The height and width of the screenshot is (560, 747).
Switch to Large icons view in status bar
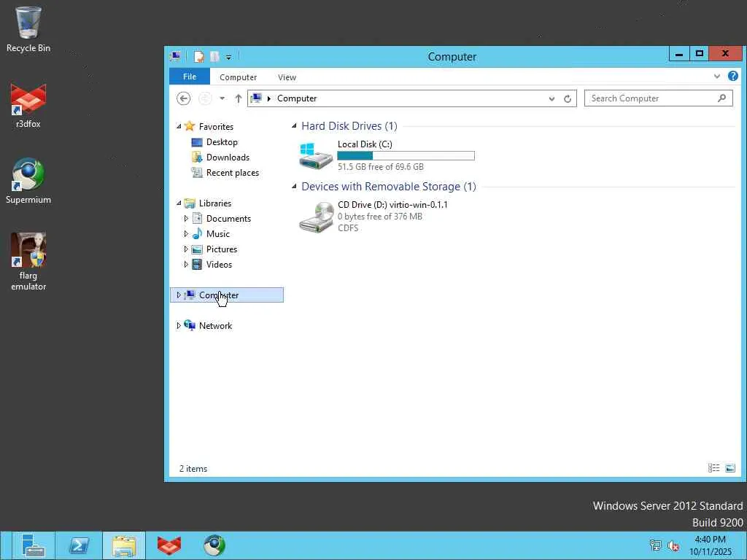tap(729, 468)
